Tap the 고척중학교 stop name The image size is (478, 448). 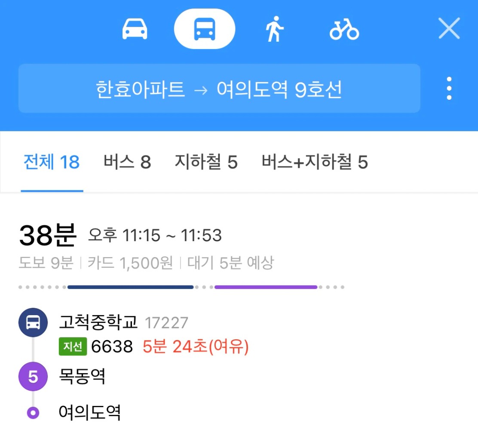coord(98,322)
